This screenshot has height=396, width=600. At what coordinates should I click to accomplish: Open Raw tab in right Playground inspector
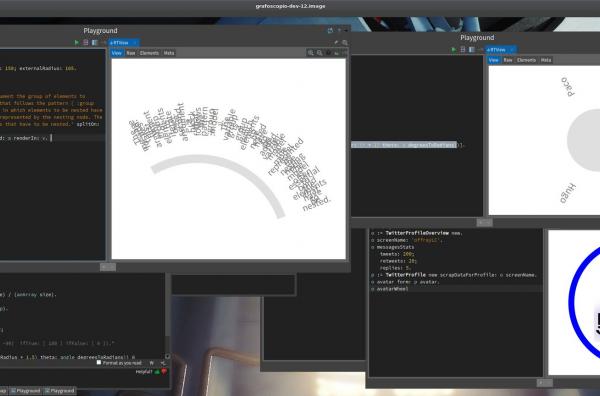pyautogui.click(x=508, y=60)
